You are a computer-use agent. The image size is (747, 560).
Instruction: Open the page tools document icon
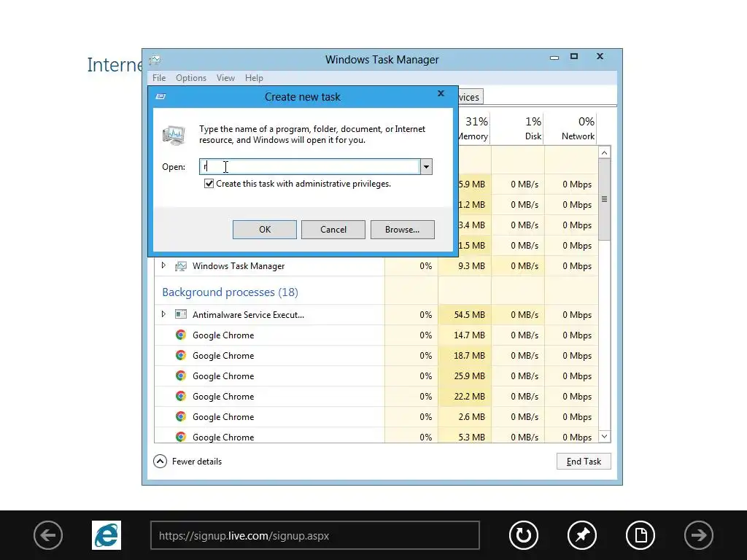point(640,535)
